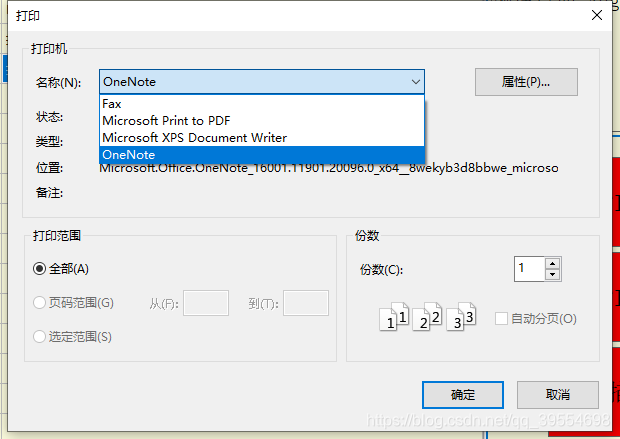
Task: Click the 从(F) page input field
Action: pyautogui.click(x=206, y=303)
